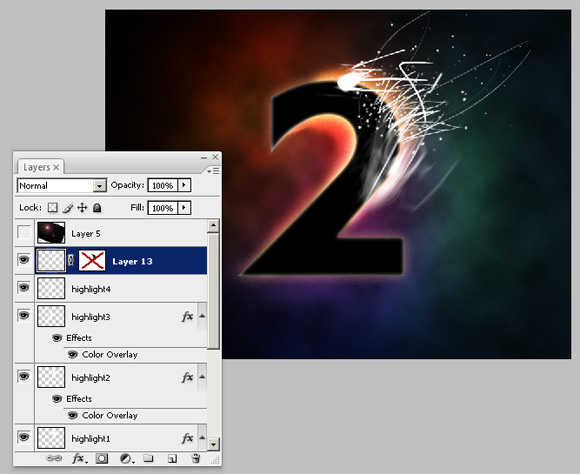Viewport: 580px width, 474px height.
Task: Click the 'highlight4' layer name
Action: pos(91,289)
